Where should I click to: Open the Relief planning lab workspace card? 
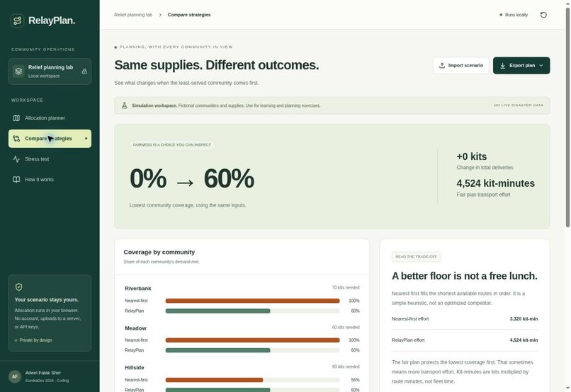click(50, 71)
